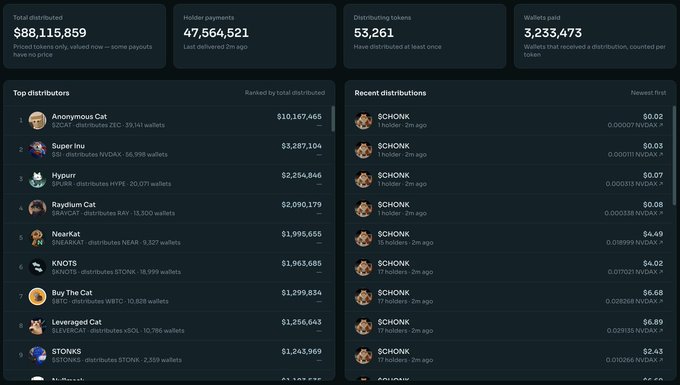Image resolution: width=680 pixels, height=385 pixels.
Task: Click the Newest first label
Action: click(648, 93)
